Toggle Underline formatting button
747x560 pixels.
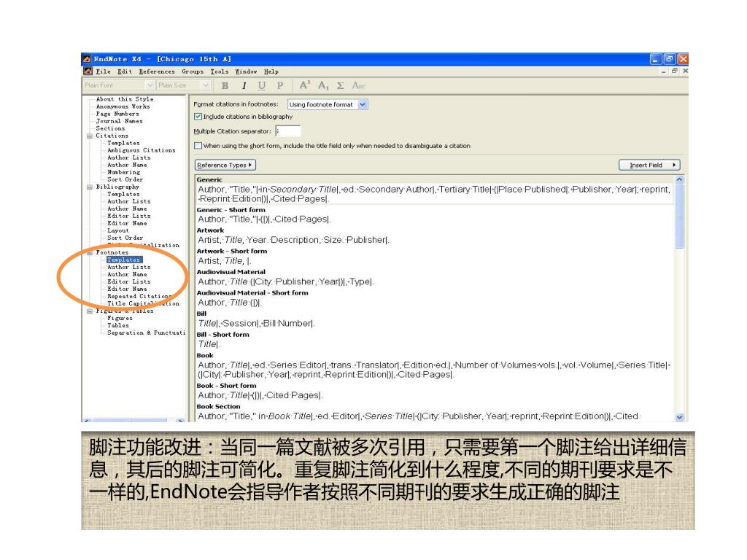(x=262, y=86)
